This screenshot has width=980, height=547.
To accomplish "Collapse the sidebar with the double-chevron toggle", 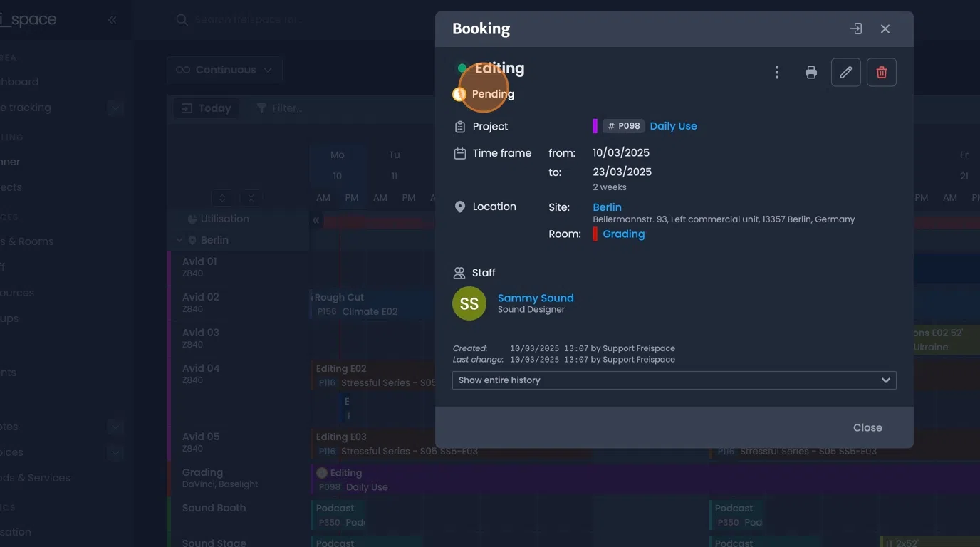I will point(111,19).
